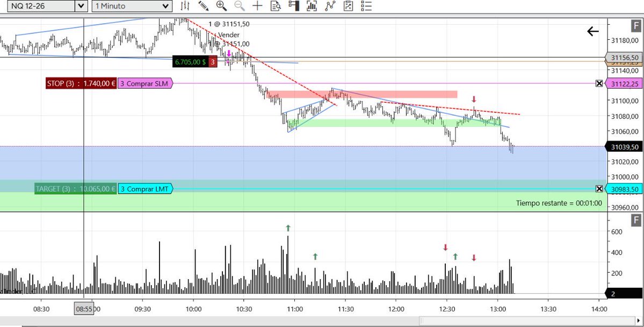The width and height of the screenshot is (644, 327).
Task: Open the data box document-search icon
Action: tap(276, 6)
